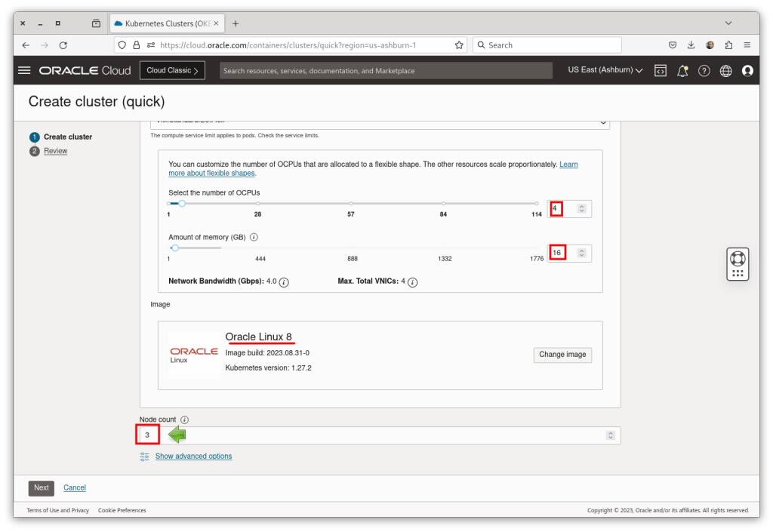Open the user profile avatar icon
Viewport: 773px width, 532px height.
(747, 71)
